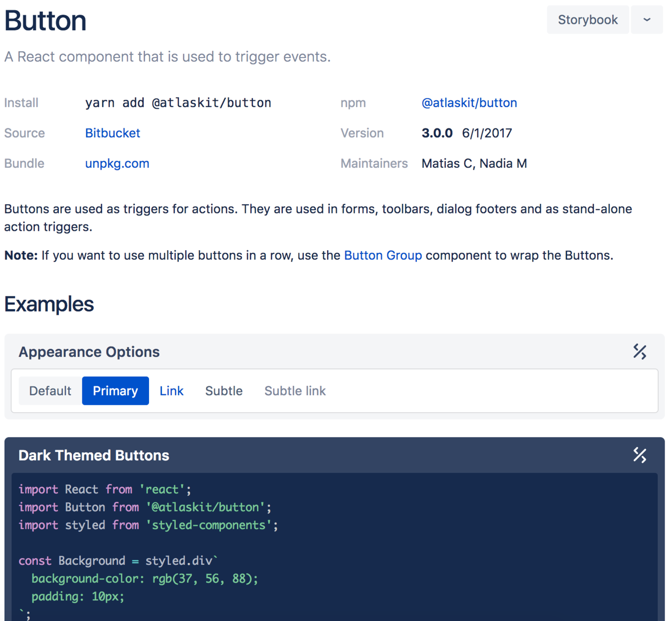Viewport: 672px width, 621px height.
Task: Open the unpkg.com bundle link
Action: (117, 163)
